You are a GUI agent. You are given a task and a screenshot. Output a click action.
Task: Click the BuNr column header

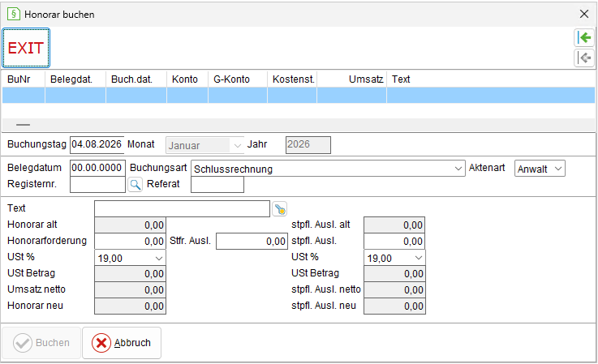coord(24,79)
